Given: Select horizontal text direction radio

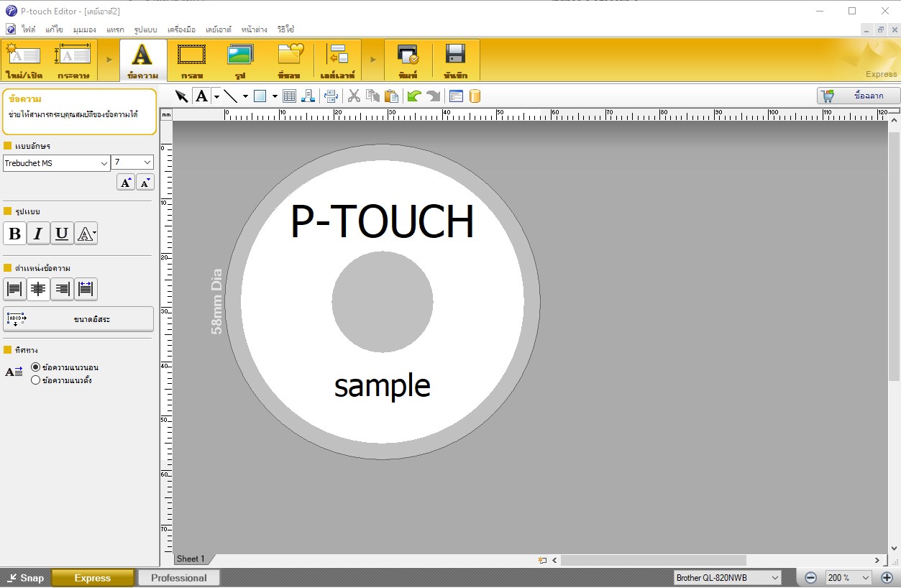Looking at the screenshot, I should pos(36,367).
